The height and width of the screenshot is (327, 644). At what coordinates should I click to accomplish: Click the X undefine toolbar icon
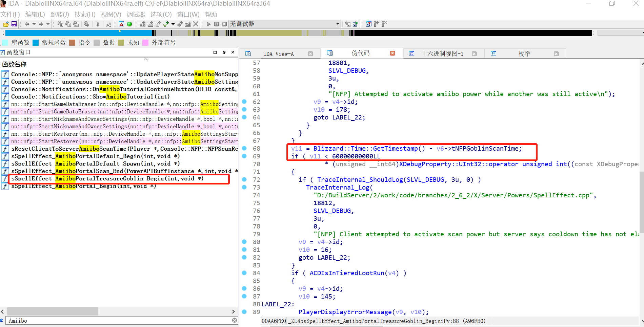(196, 24)
